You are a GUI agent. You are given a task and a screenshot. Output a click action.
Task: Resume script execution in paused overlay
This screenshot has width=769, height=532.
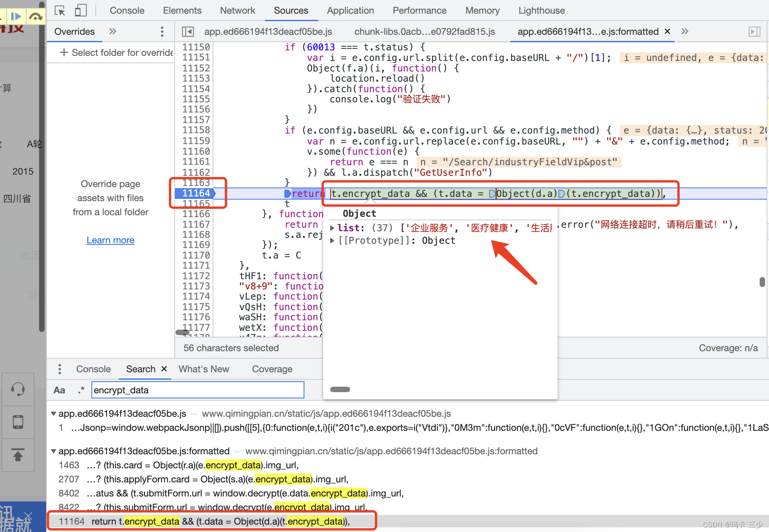click(x=16, y=16)
